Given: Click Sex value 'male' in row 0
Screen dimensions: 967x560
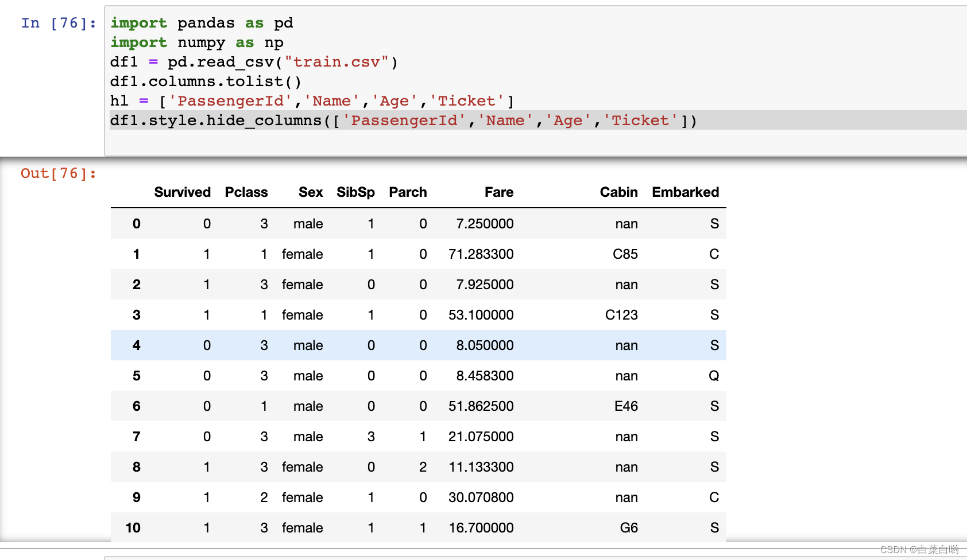Looking at the screenshot, I should [308, 224].
